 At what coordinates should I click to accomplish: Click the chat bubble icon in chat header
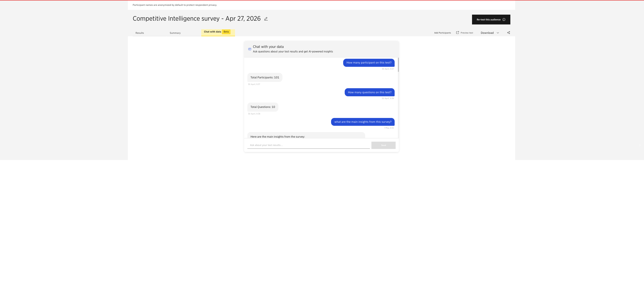coord(250,49)
